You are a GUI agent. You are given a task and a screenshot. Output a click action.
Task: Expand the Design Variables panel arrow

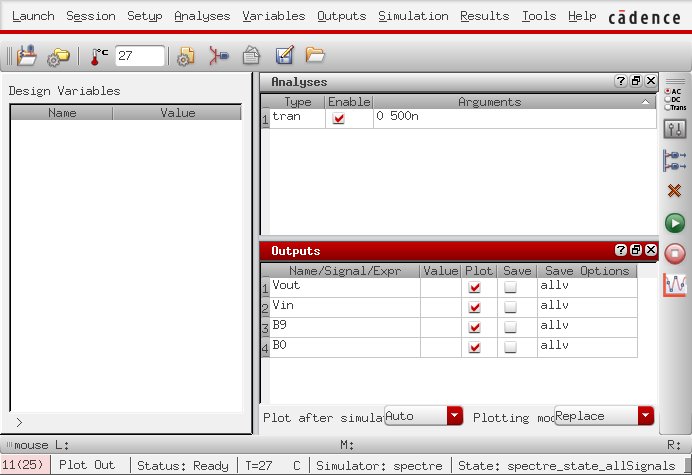19,423
